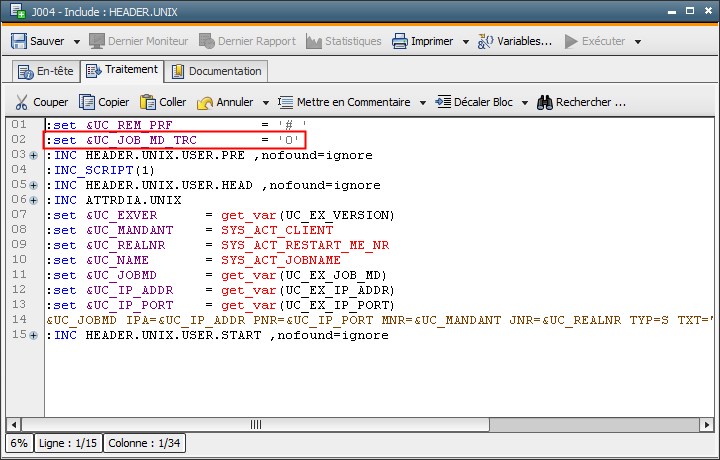
Task: Switch to the En-tête tab
Action: point(45,72)
